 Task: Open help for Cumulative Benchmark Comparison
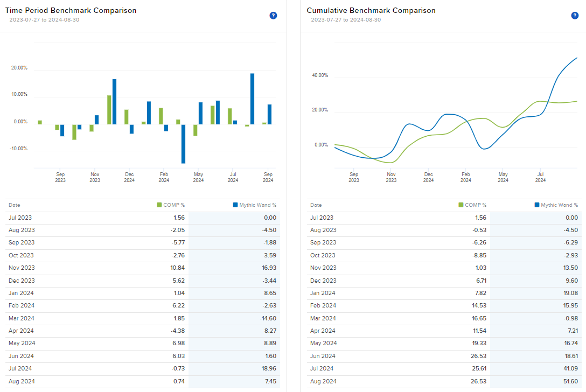pyautogui.click(x=575, y=16)
